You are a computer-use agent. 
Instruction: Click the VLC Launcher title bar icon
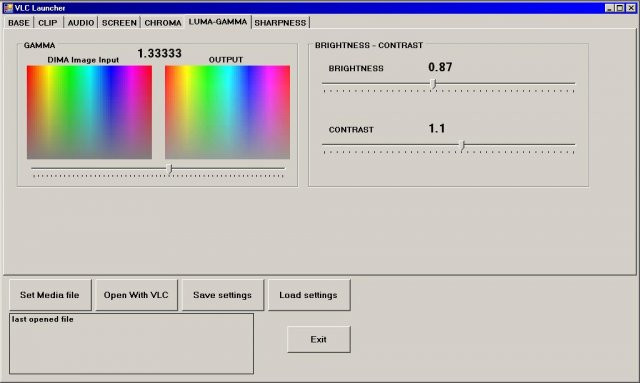8,8
